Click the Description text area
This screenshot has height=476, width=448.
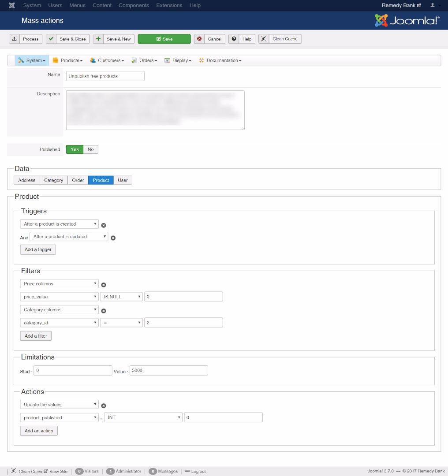(x=155, y=110)
